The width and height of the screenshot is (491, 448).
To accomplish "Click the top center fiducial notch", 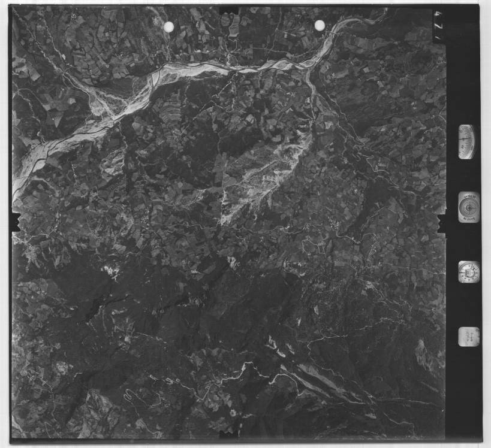I will tap(229, 10).
